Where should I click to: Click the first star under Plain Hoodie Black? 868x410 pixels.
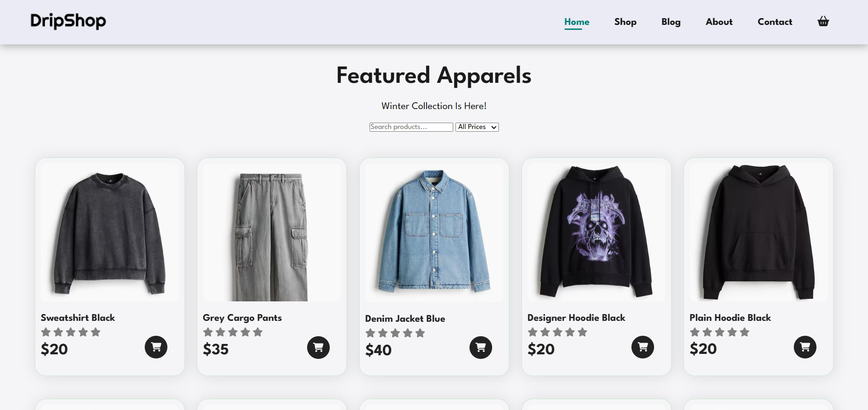(x=694, y=332)
